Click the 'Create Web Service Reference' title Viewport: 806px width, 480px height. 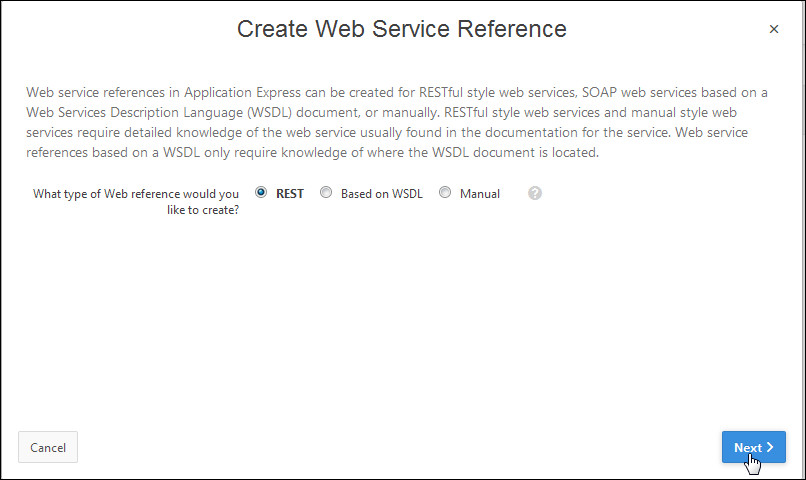(x=402, y=29)
